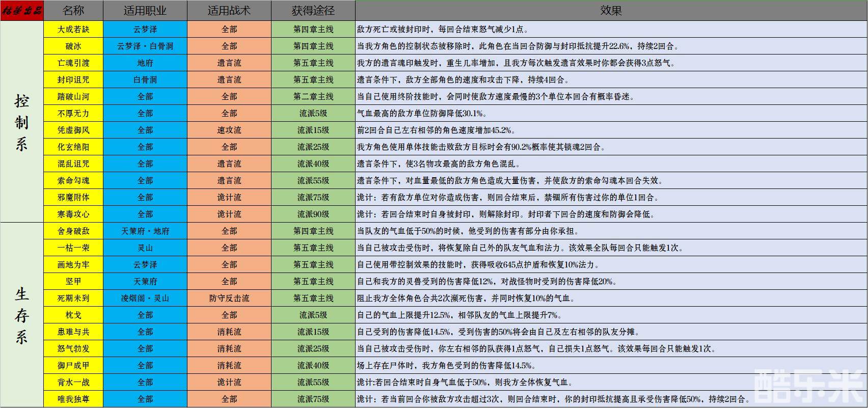The image size is (868, 408).
Task: Select the 唯我独尊 name cell
Action: pos(73,399)
